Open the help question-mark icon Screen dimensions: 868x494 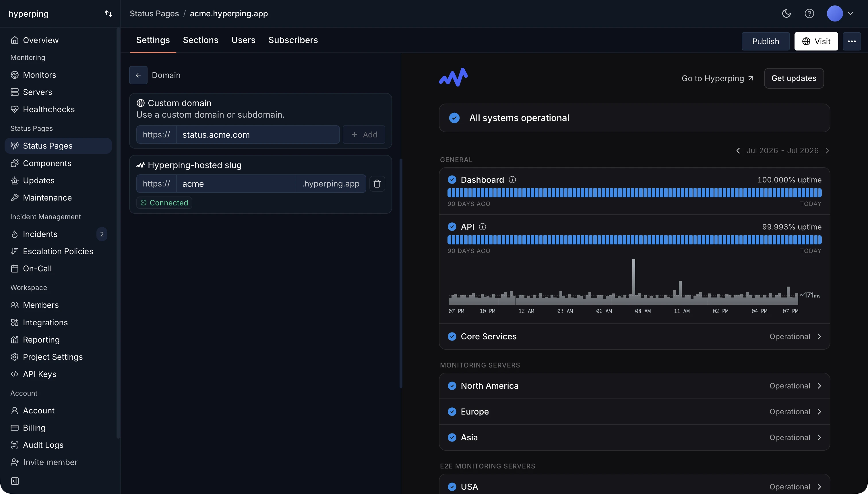coord(809,13)
